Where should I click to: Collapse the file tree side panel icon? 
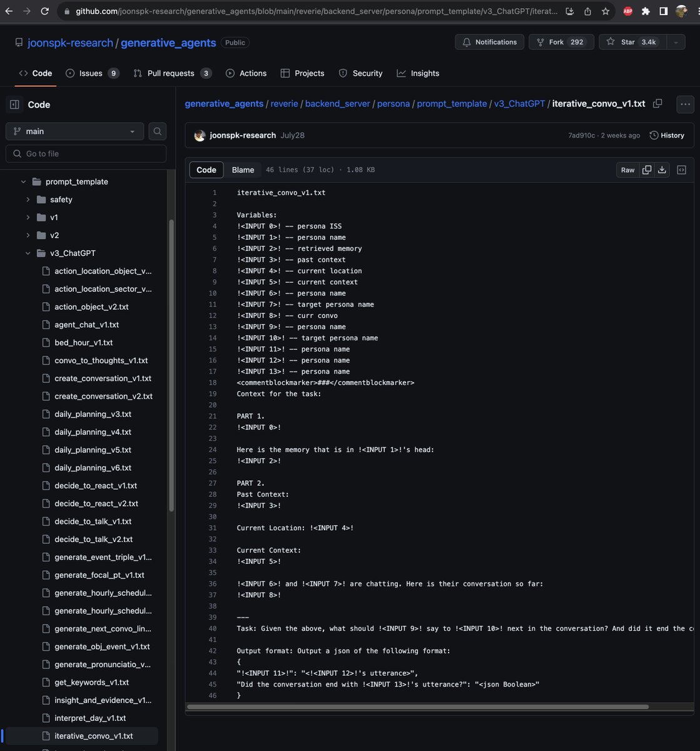[14, 105]
